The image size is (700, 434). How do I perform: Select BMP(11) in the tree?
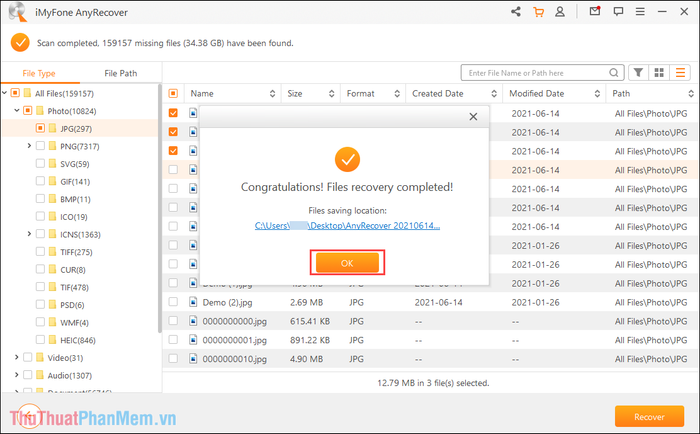click(75, 199)
